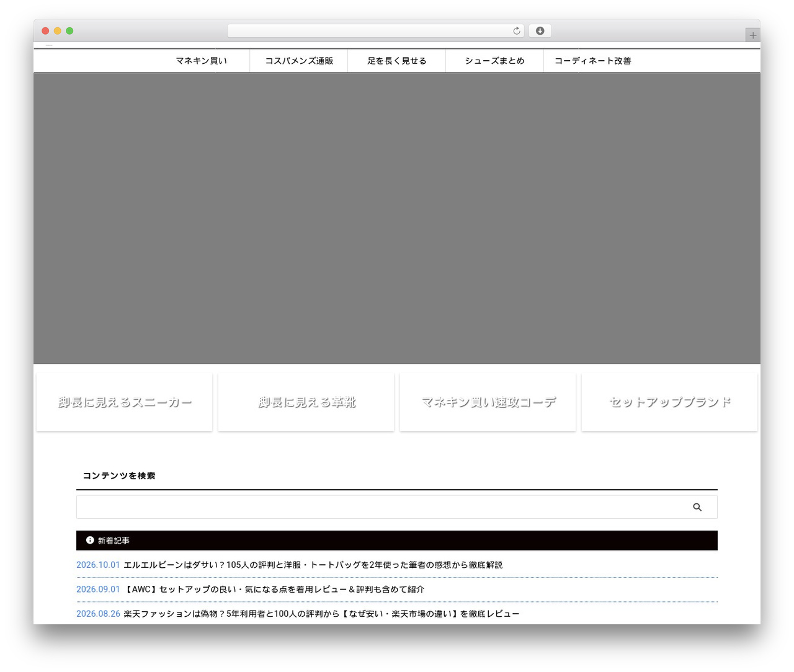The width and height of the screenshot is (794, 672).
Task: Click the date 2026.09.01
Action: click(x=98, y=589)
